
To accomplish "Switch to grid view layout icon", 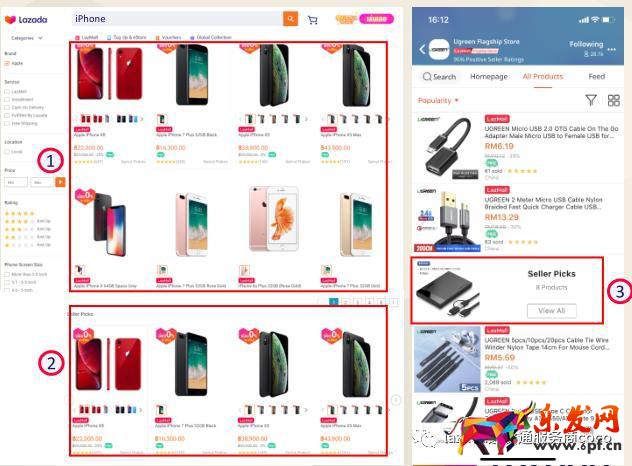I will coord(613,100).
